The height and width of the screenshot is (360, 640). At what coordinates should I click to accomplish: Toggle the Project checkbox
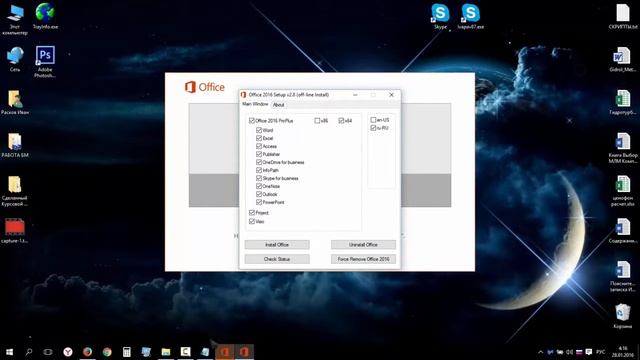(x=252, y=213)
